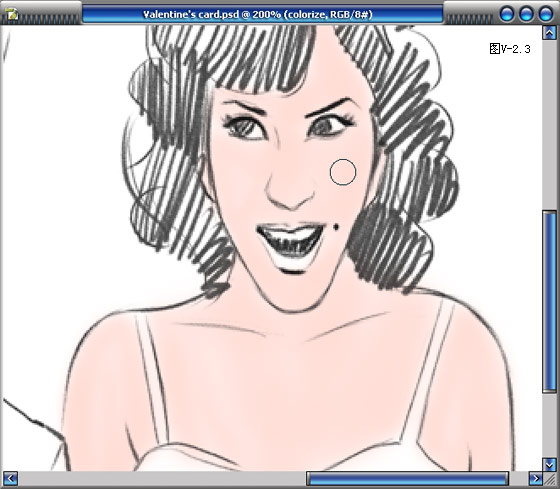The width and height of the screenshot is (560, 489).
Task: Click the vertical scrollbar up arrow
Action: pos(550,33)
